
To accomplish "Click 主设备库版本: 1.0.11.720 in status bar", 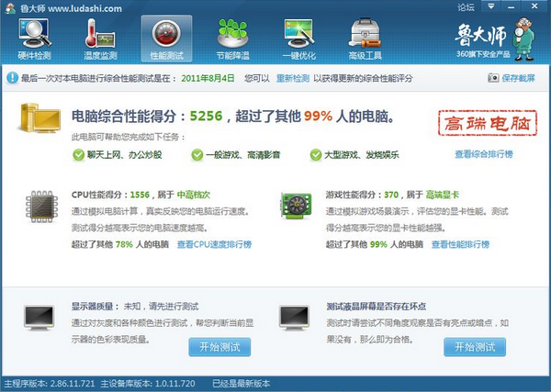I will click(148, 384).
